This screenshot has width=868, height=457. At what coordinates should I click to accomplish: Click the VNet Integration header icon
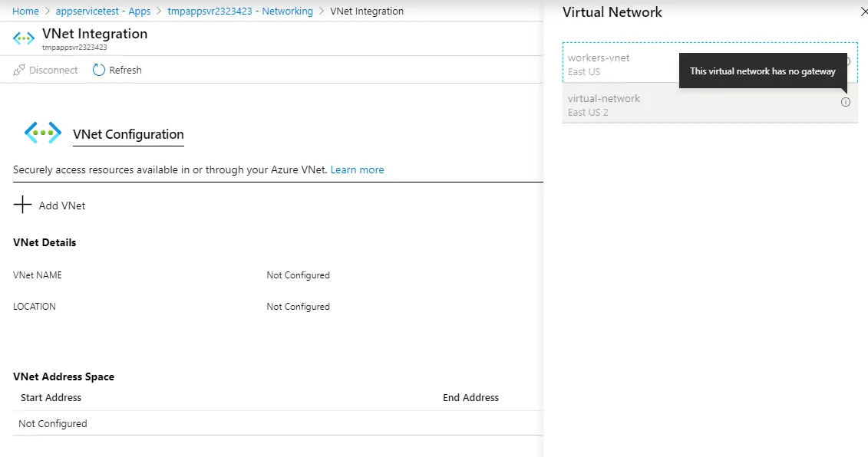pos(23,38)
